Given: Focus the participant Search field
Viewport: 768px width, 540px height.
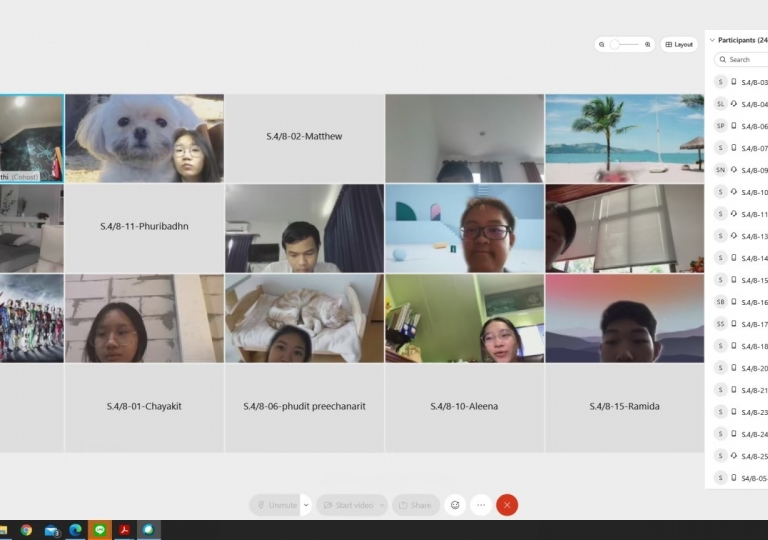Looking at the screenshot, I should [742, 59].
